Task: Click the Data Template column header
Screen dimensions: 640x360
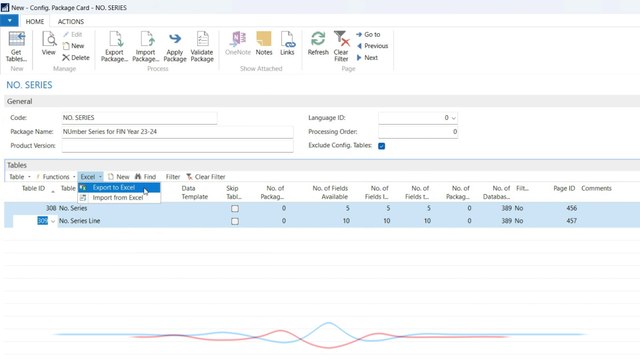Action: click(x=195, y=193)
